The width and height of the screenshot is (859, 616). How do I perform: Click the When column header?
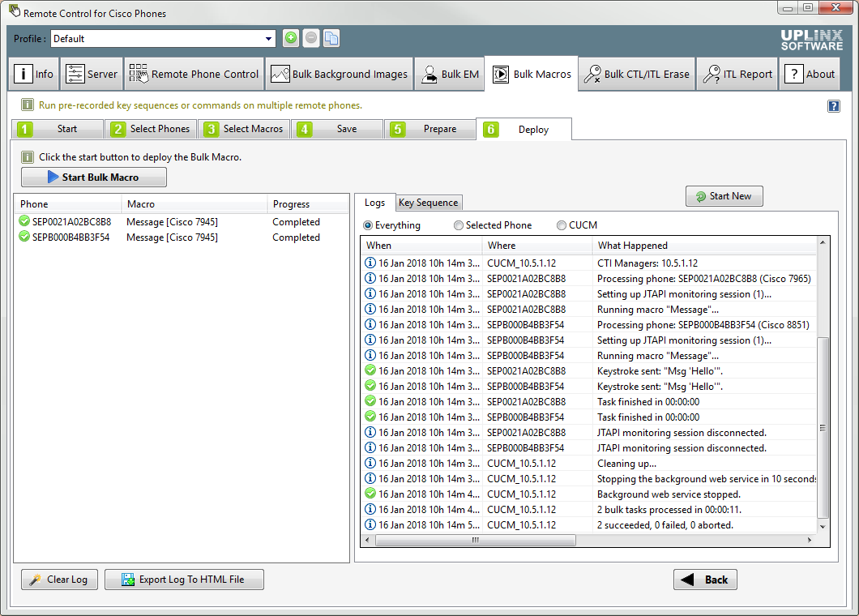[421, 246]
